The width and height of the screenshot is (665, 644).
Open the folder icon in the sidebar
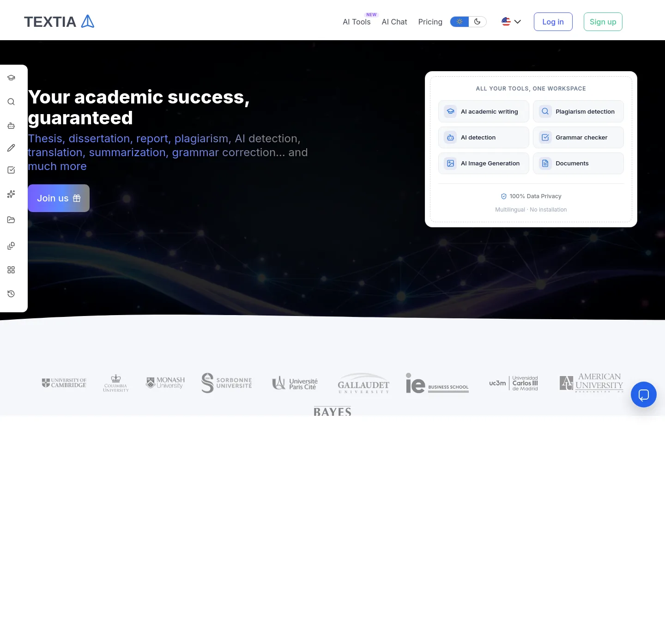click(x=11, y=220)
